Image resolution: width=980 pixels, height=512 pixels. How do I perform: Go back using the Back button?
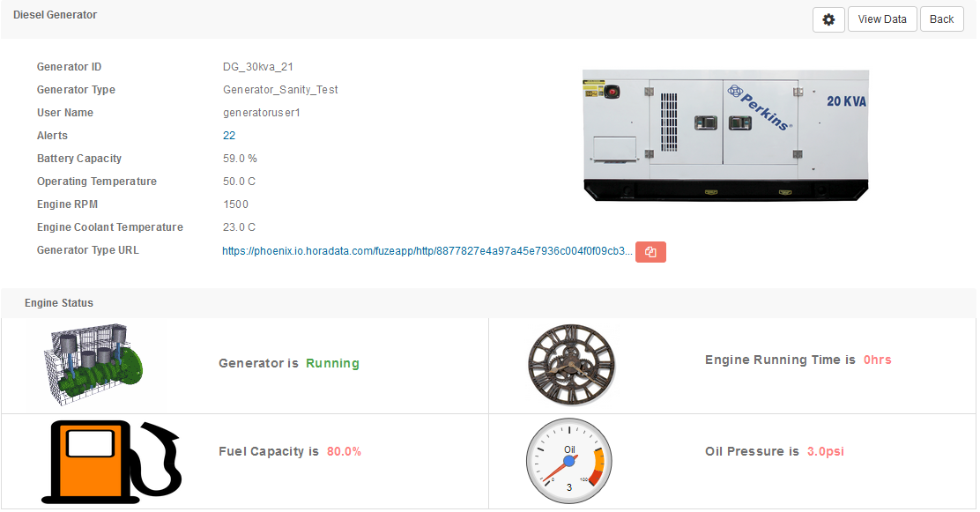941,19
